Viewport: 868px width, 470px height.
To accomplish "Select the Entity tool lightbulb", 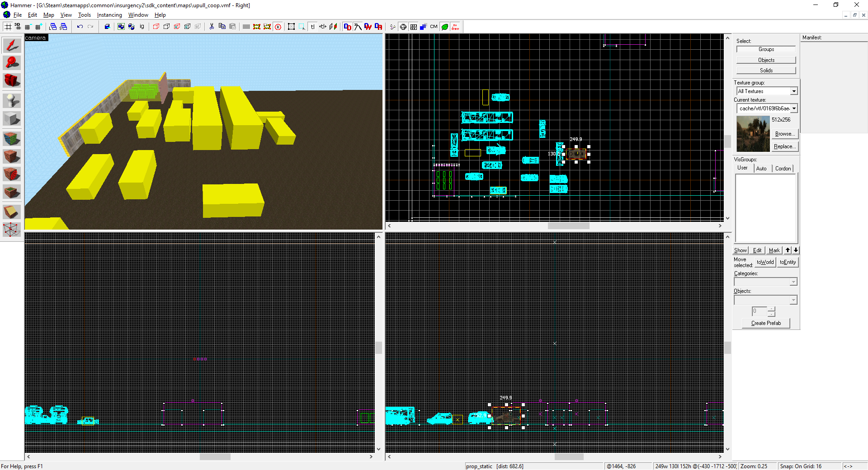I will (x=12, y=100).
